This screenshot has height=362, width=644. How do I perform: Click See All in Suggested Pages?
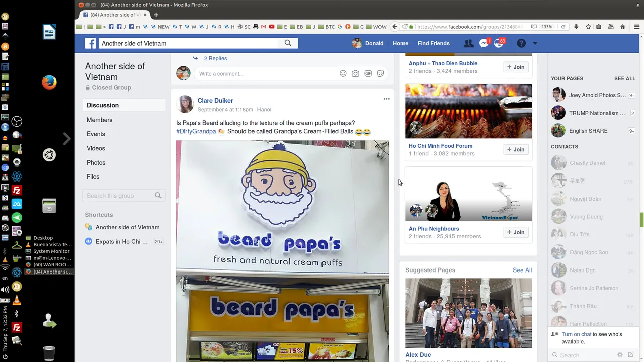point(522,270)
